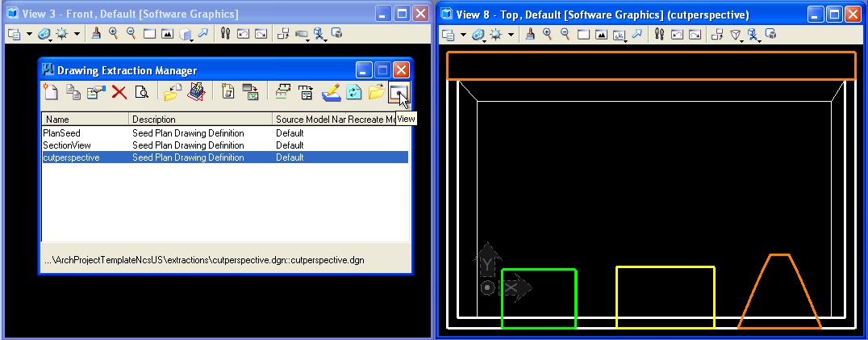This screenshot has height=340, width=868.
Task: Click the Copy definition icon in Drawing Extraction Manager
Action: tap(73, 91)
